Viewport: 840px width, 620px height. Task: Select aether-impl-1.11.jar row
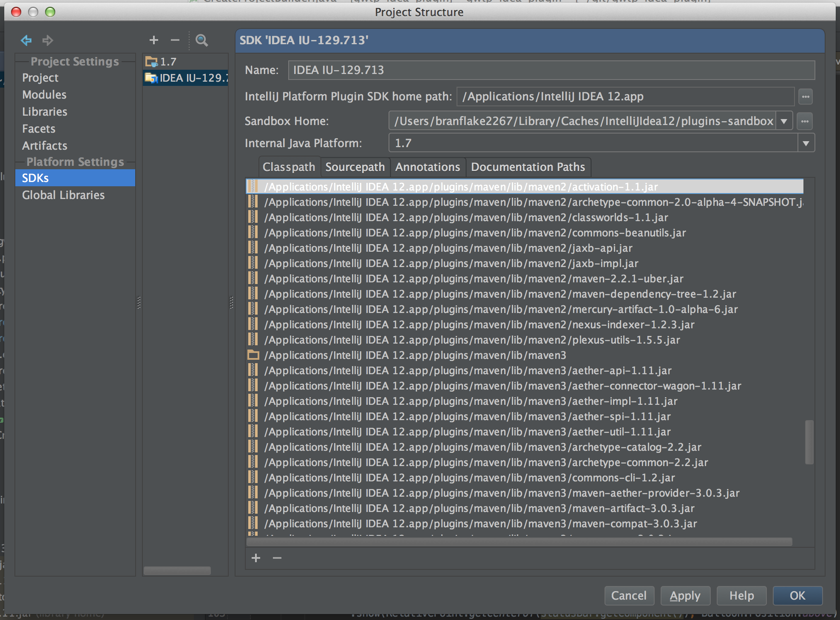(x=525, y=401)
